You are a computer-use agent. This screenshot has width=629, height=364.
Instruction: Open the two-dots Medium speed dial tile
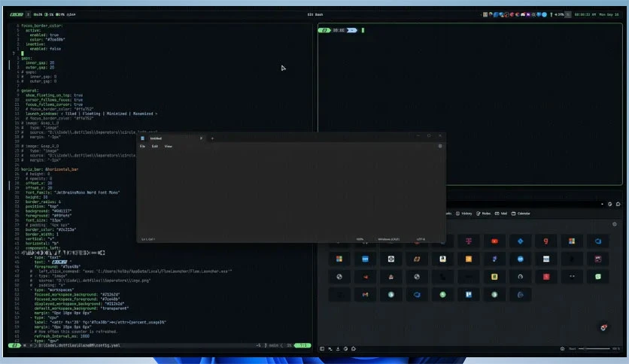(572, 277)
